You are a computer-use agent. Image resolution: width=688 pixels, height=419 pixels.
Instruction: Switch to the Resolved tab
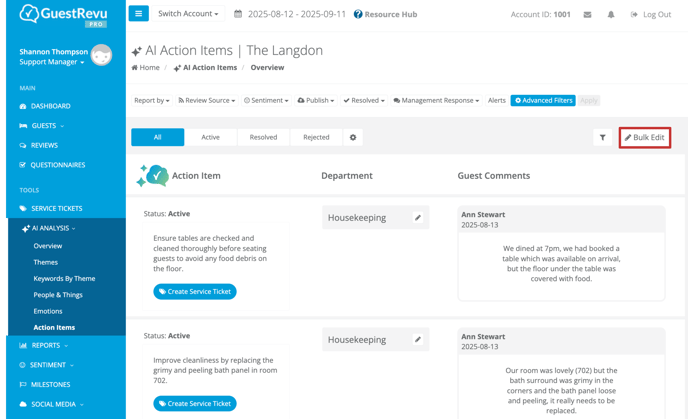pyautogui.click(x=263, y=137)
